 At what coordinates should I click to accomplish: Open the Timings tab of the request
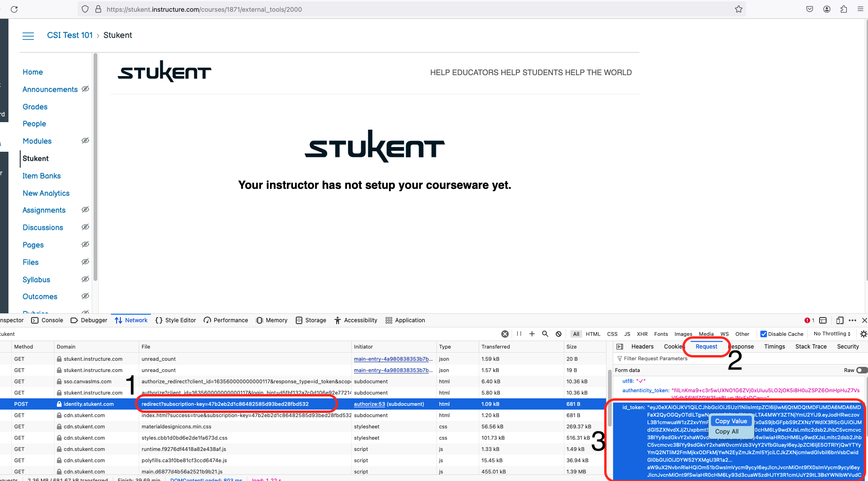click(x=774, y=347)
